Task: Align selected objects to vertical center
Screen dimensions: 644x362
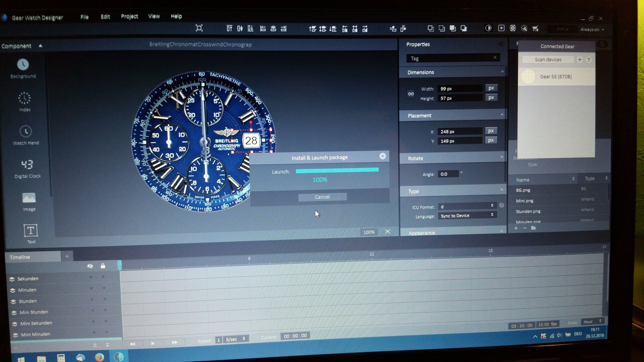Action: [x=240, y=28]
